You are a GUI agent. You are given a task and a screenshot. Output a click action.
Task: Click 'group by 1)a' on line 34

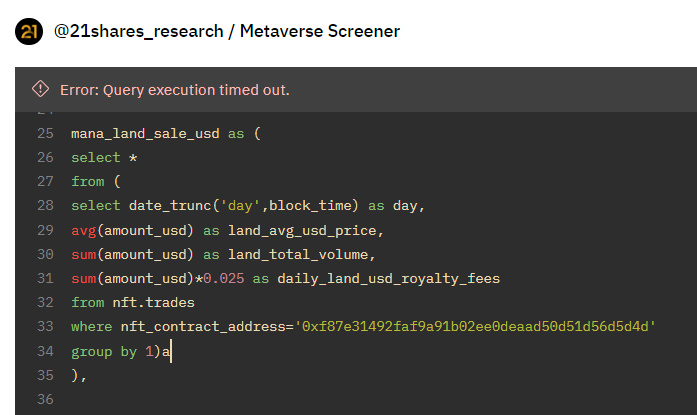[x=120, y=351]
